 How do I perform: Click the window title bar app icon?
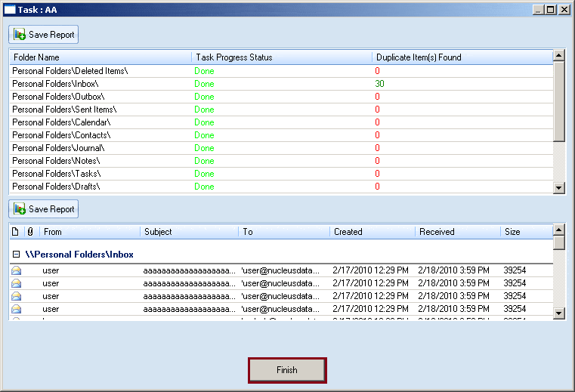(x=10, y=10)
